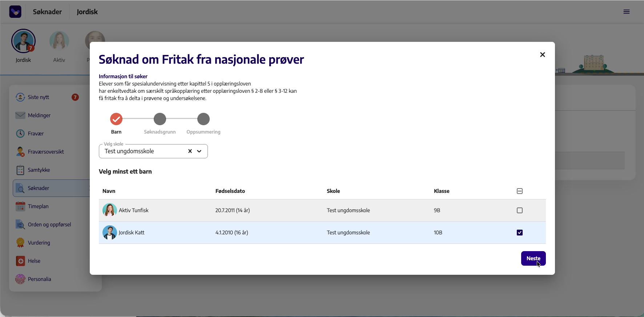The height and width of the screenshot is (317, 644).
Task: Click Informasjon til søker heading
Action: 123,76
